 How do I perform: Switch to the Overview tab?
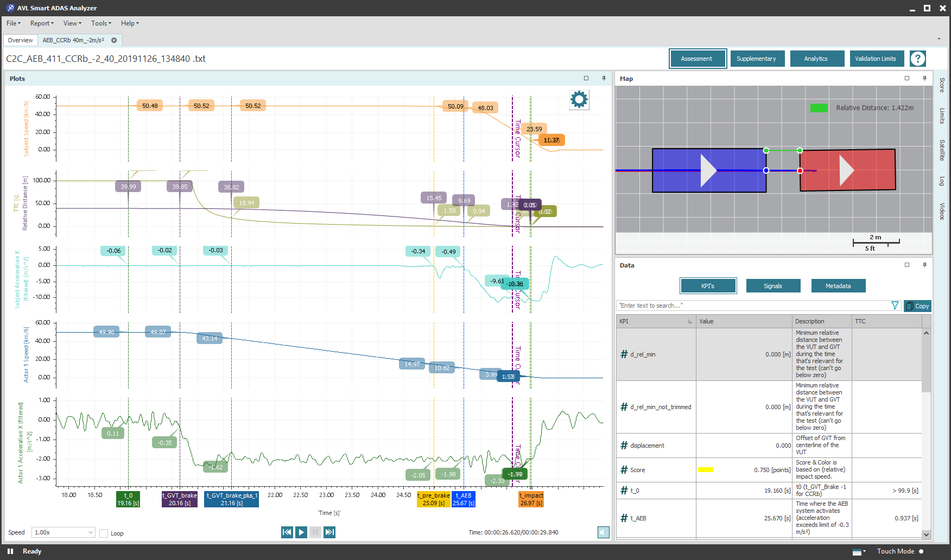(x=20, y=40)
